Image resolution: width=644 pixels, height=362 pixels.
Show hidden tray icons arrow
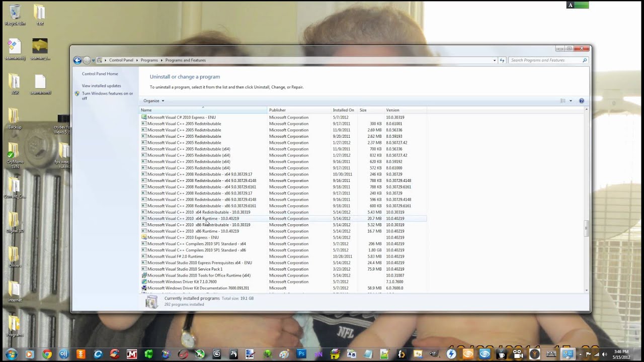point(581,354)
